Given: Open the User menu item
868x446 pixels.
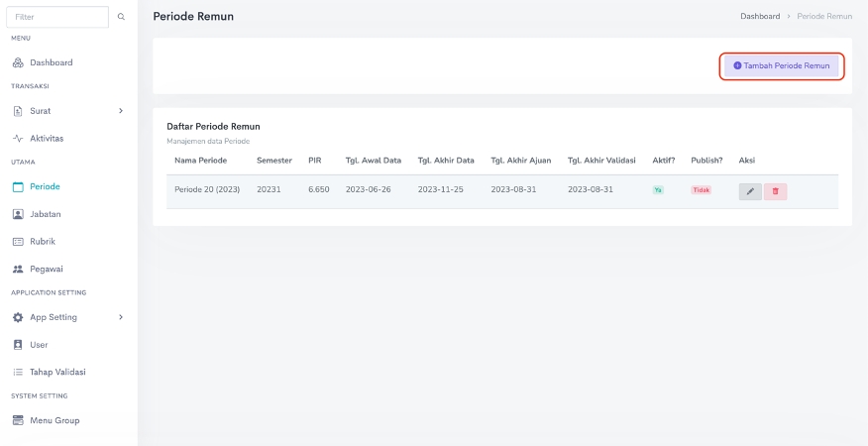Looking at the screenshot, I should click(39, 345).
